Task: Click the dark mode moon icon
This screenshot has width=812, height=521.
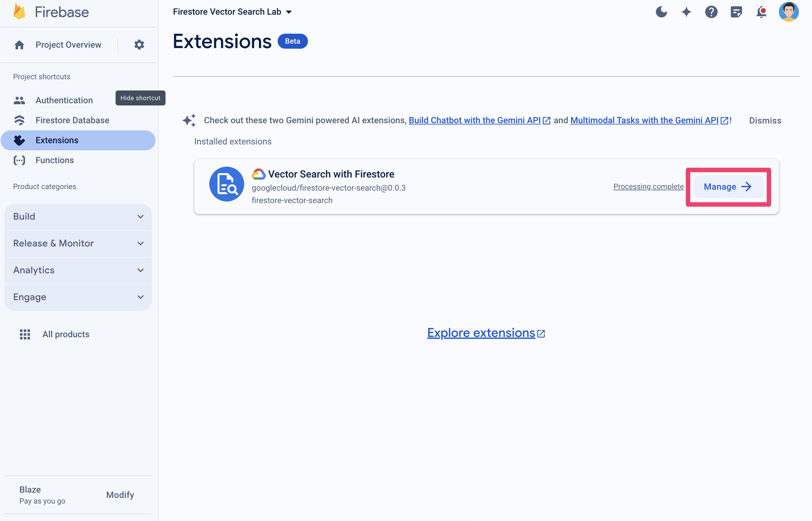Action: point(661,11)
